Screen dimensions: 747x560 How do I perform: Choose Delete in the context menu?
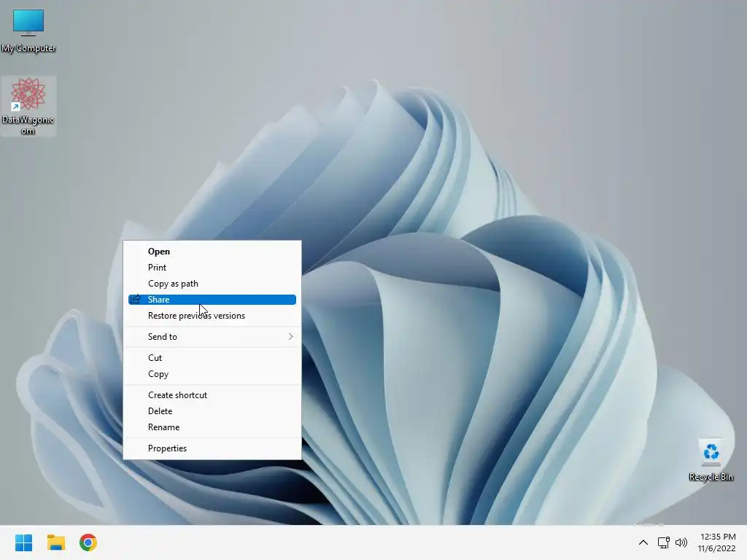(x=212, y=411)
